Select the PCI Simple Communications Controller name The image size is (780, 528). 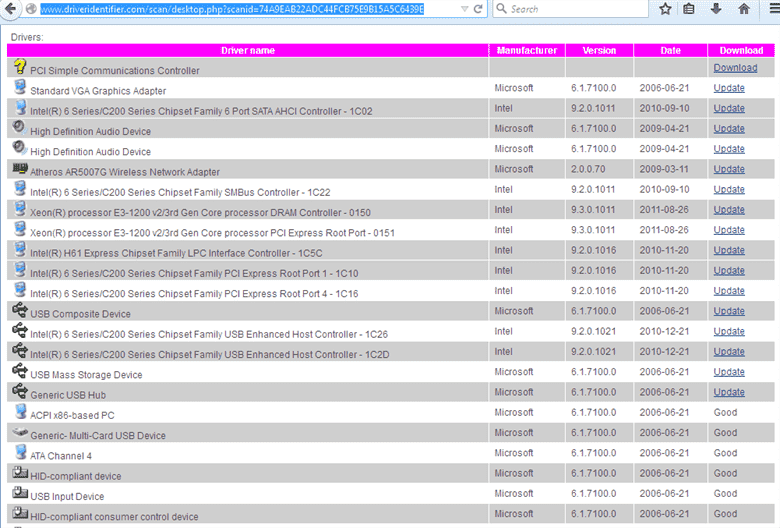115,71
